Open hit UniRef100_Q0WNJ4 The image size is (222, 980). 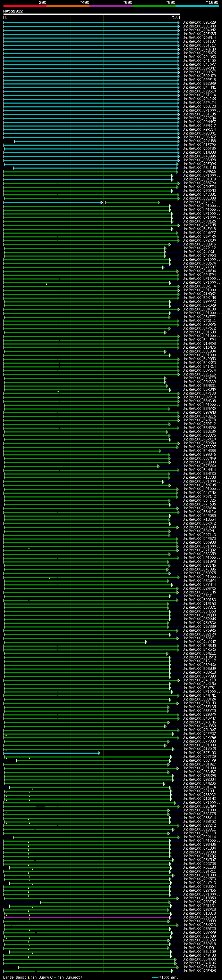[x=199, y=38]
